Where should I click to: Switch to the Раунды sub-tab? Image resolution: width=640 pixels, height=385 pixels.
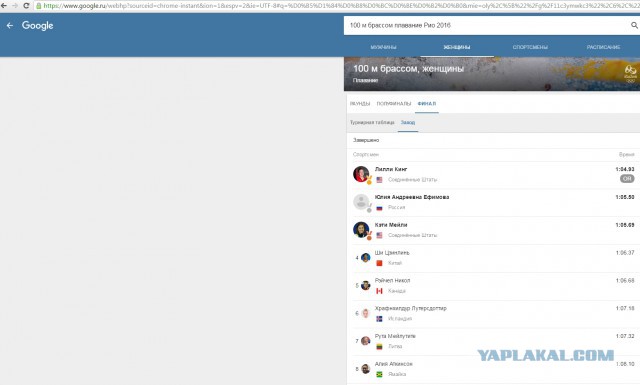coord(360,104)
